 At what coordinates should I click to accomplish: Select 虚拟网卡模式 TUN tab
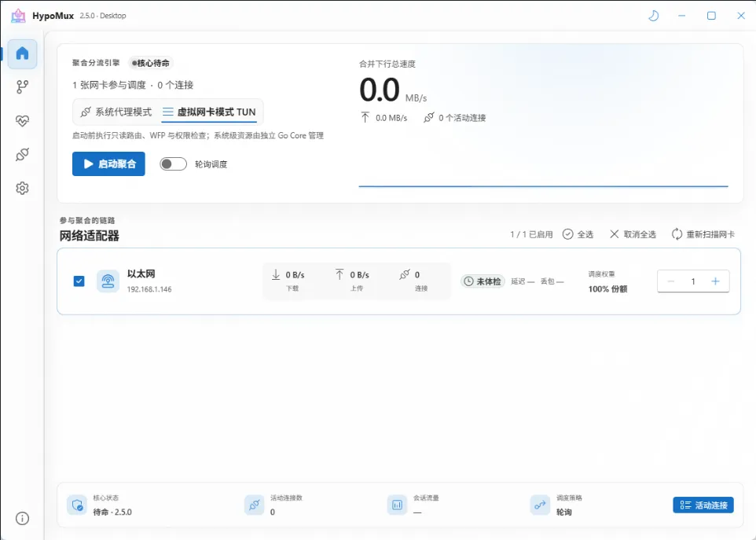pos(209,112)
